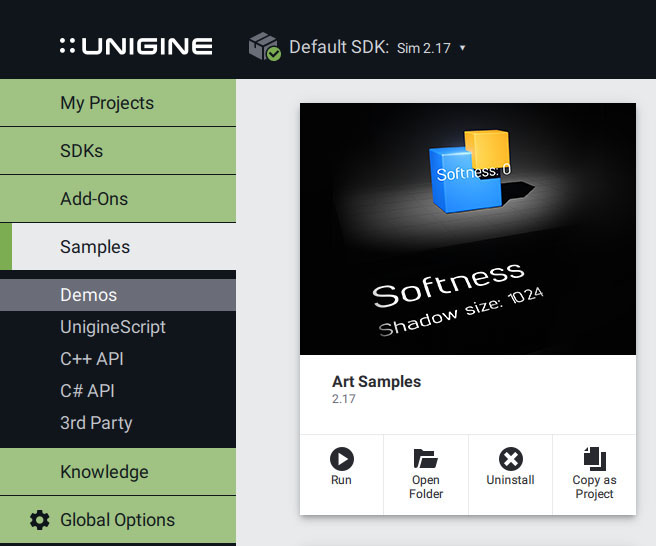Click the UNIGINE logo
656x546 pixels.
tap(136, 46)
